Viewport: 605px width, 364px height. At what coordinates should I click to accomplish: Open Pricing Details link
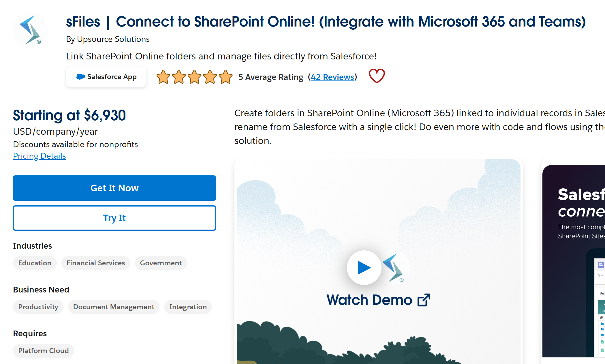[40, 156]
